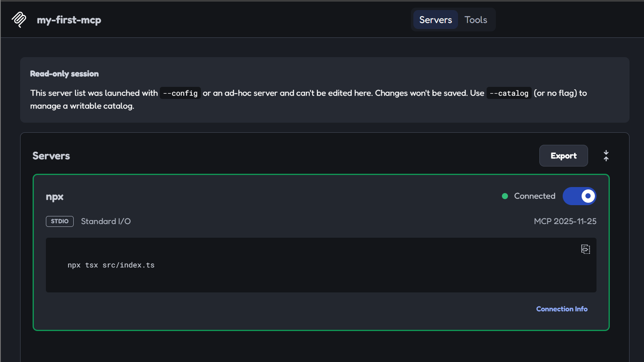Click the Read-only session heading
The image size is (644, 362).
[x=64, y=74]
